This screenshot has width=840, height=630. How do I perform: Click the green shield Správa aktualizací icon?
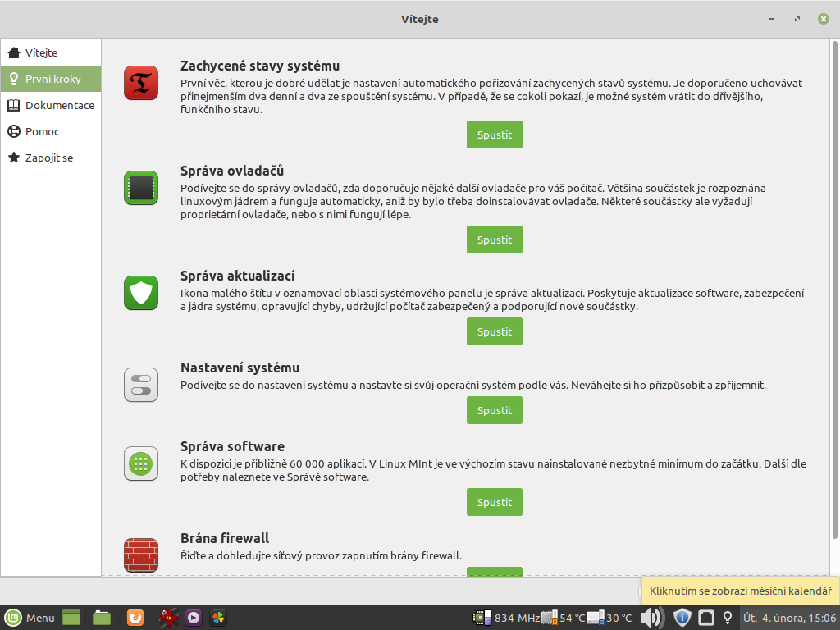141,293
